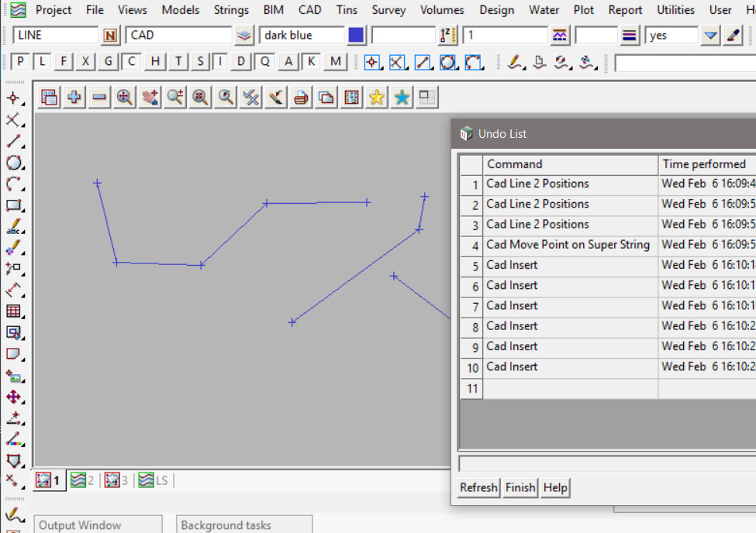The image size is (756, 533).
Task: Toggle the H snap button
Action: (x=155, y=62)
